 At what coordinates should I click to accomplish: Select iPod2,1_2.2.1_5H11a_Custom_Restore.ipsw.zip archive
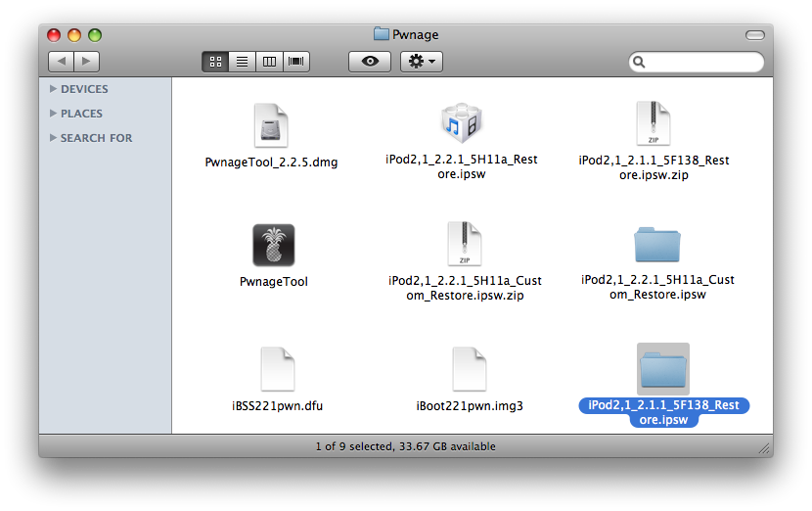click(x=464, y=245)
